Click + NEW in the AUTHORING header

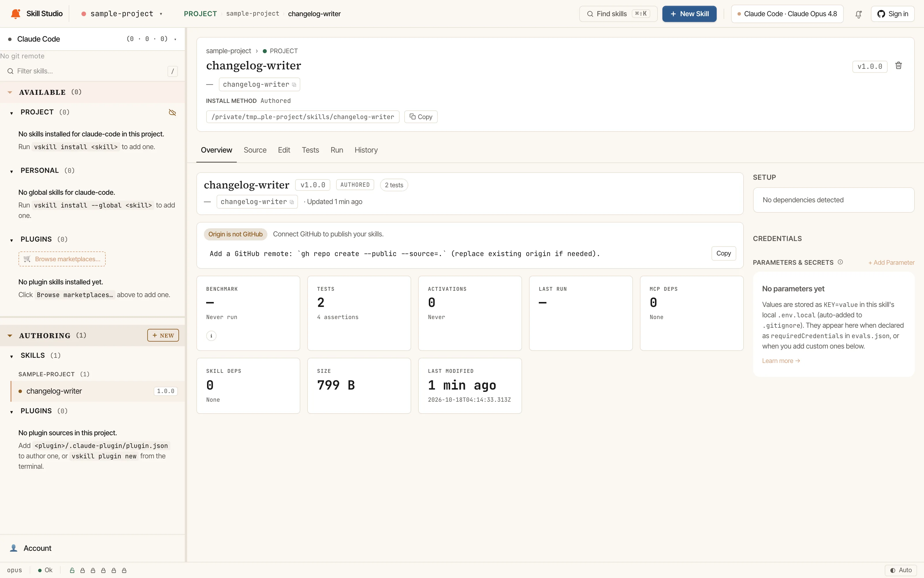coord(163,336)
